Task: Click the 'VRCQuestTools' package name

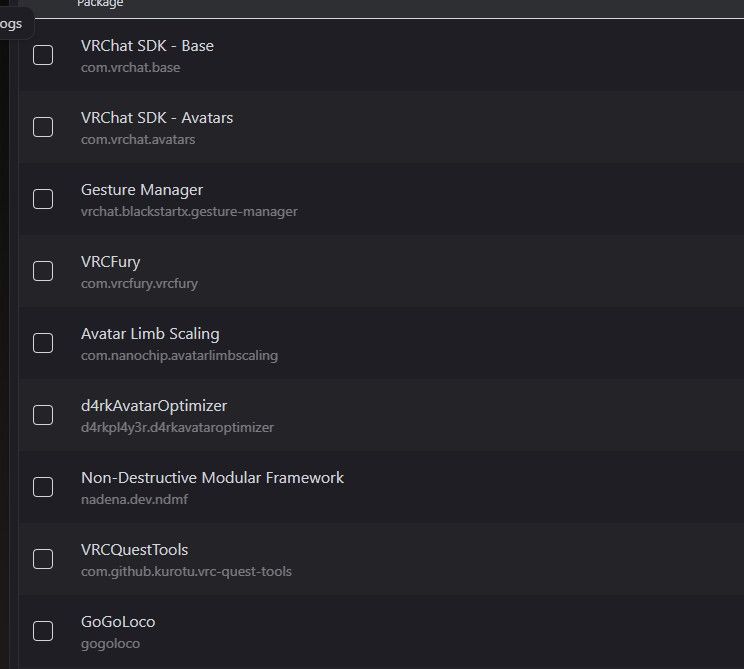Action: pos(135,550)
